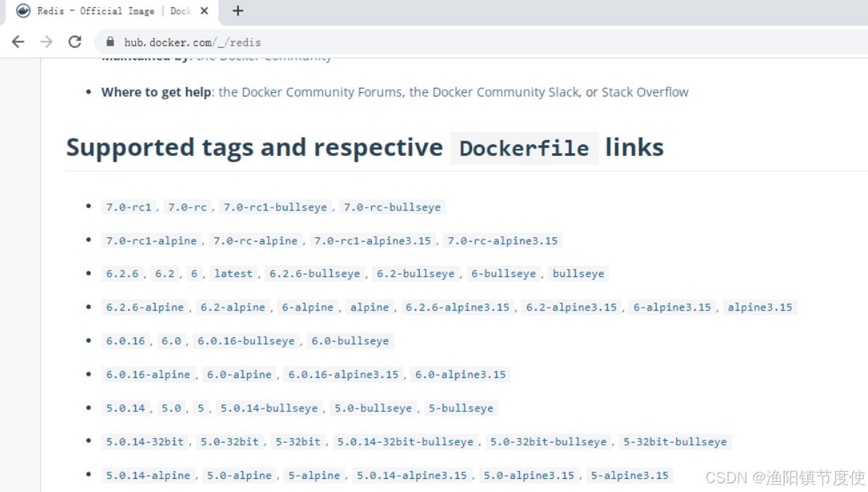
Task: Open the 6.2-bullseye tag link
Action: point(415,274)
